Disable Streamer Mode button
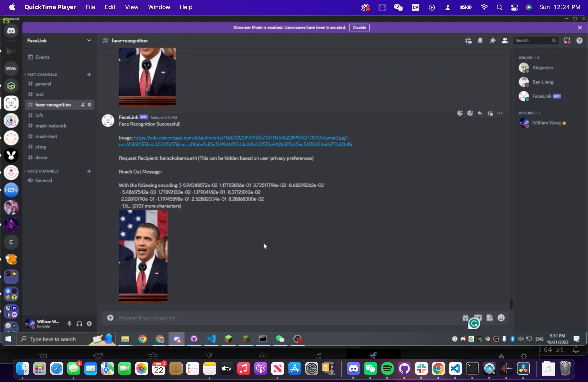 coord(359,28)
